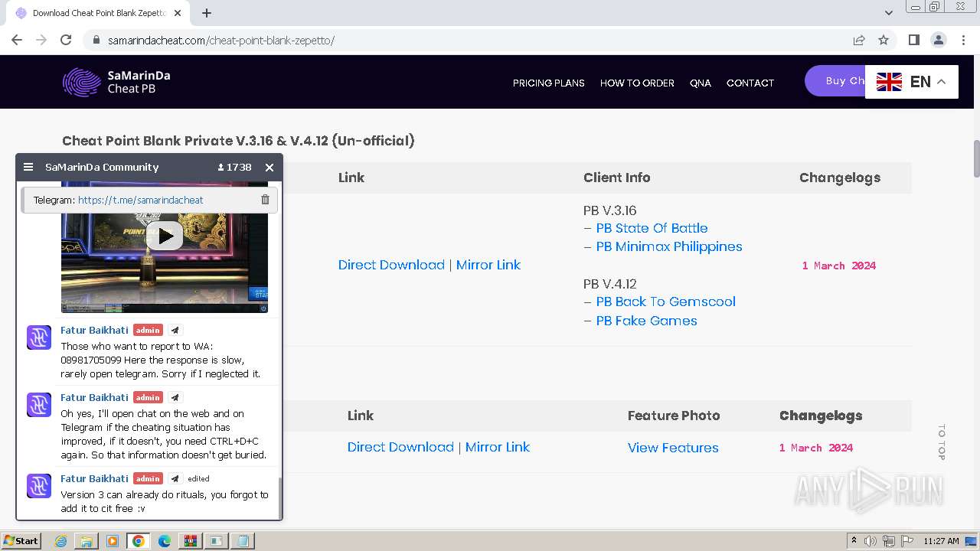Image resolution: width=980 pixels, height=551 pixels.
Task: Reload the page
Action: pyautogui.click(x=66, y=40)
